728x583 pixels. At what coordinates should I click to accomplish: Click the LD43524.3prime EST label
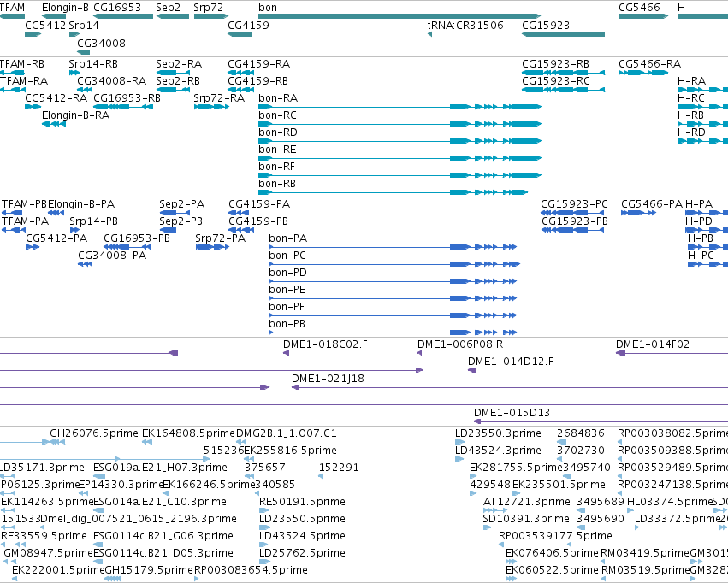pos(498,450)
